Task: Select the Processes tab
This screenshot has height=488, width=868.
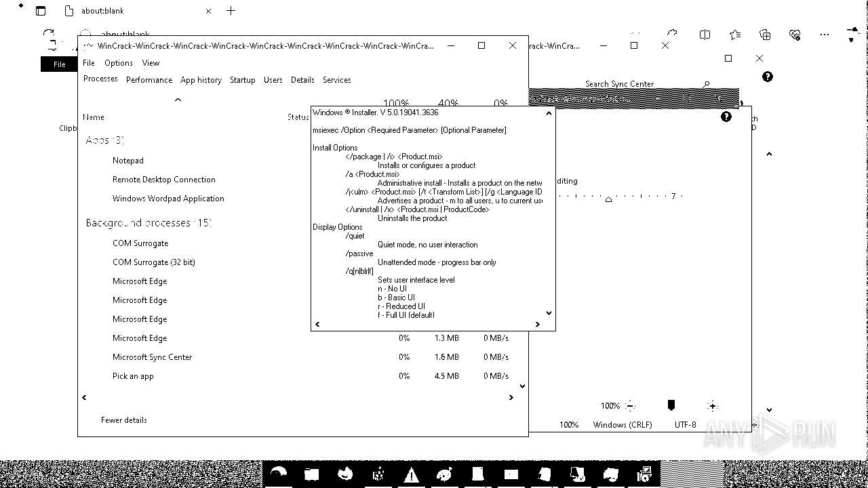Action: pyautogui.click(x=100, y=79)
